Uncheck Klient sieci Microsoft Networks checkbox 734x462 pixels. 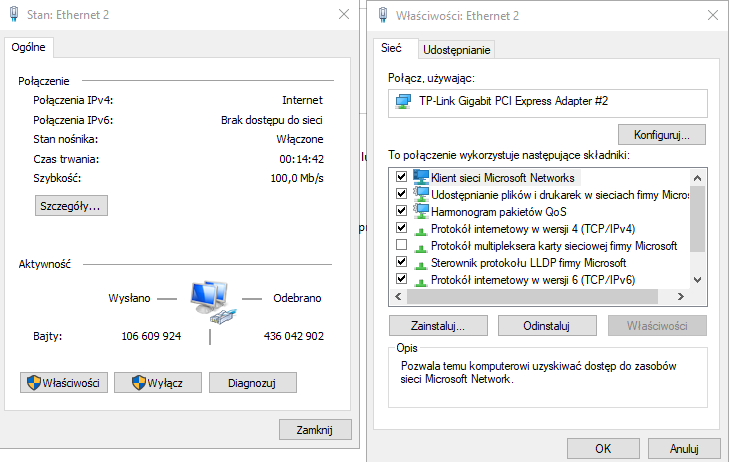click(402, 177)
